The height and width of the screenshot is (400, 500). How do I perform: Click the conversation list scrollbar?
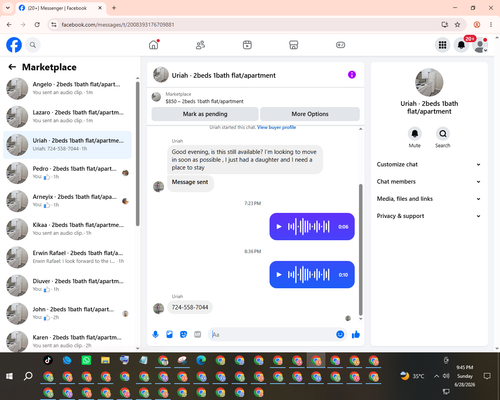[137, 154]
